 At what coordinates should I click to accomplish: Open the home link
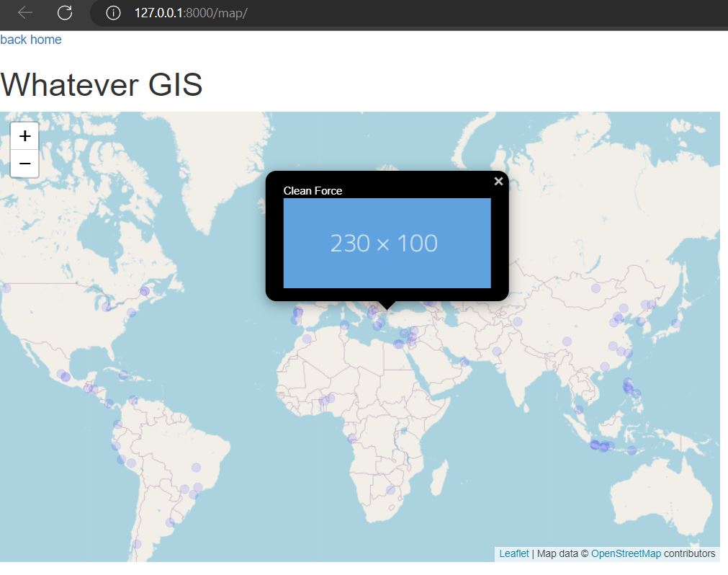pos(45,40)
